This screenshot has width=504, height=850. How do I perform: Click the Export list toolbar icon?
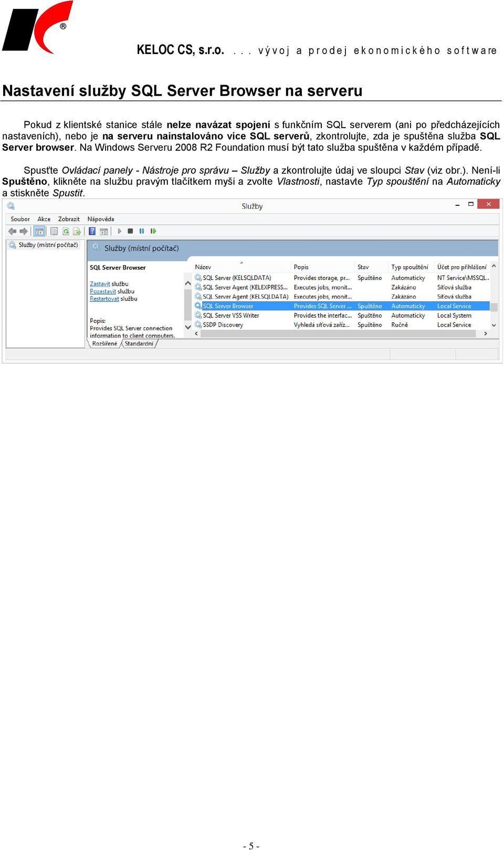pyautogui.click(x=77, y=231)
